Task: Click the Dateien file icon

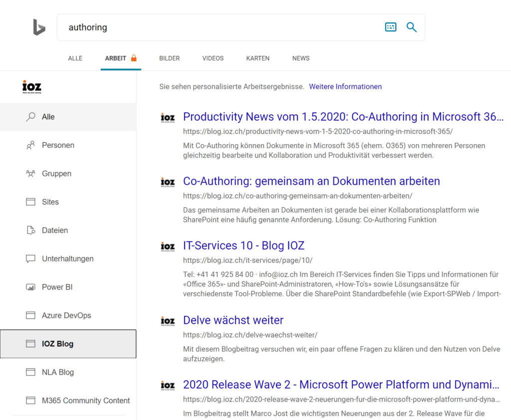Action: tap(30, 230)
